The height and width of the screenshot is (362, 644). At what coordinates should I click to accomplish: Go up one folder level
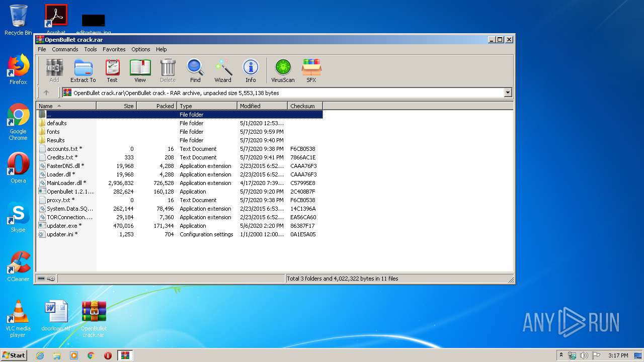click(46, 93)
